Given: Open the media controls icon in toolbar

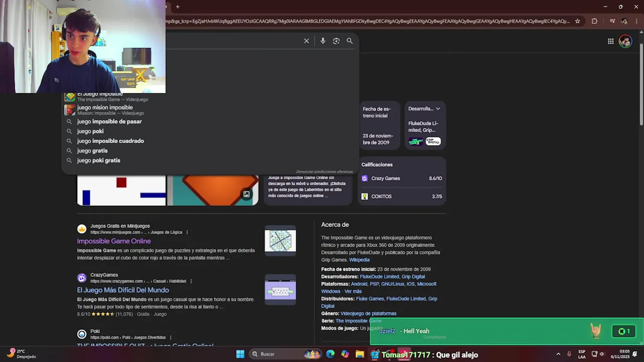Looking at the screenshot, I should pyautogui.click(x=612, y=21).
